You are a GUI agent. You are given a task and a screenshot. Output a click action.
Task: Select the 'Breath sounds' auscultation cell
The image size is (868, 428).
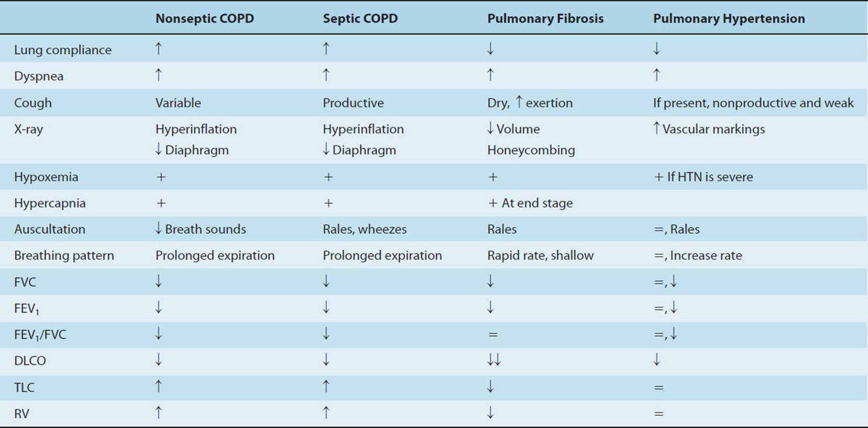tap(201, 229)
